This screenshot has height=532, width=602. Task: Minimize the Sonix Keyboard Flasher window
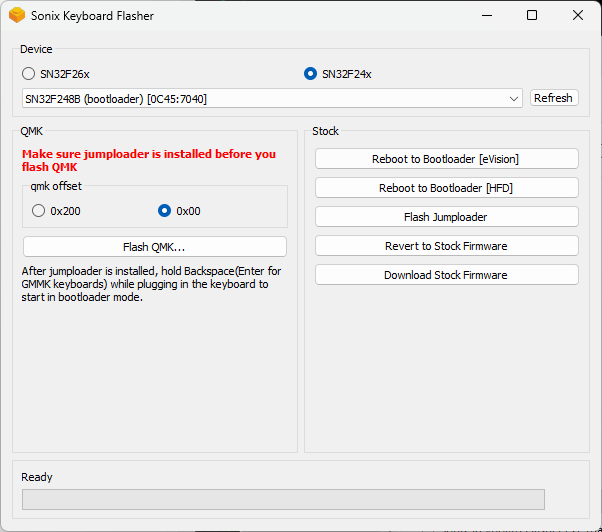[487, 15]
